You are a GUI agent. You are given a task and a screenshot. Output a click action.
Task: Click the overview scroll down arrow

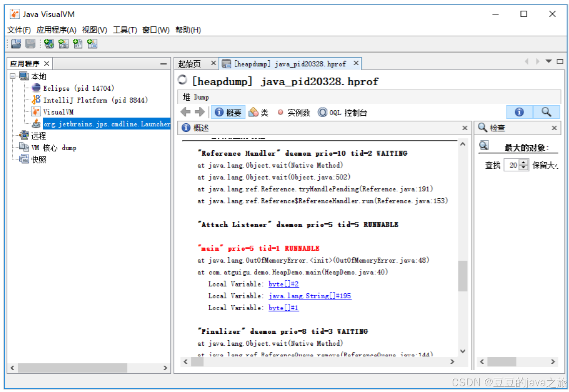point(462,351)
